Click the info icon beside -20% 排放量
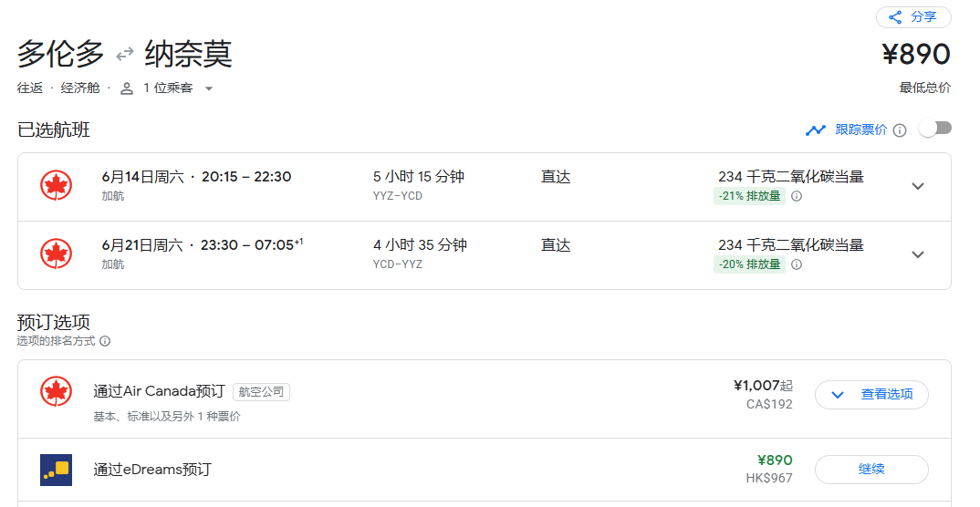 (797, 264)
